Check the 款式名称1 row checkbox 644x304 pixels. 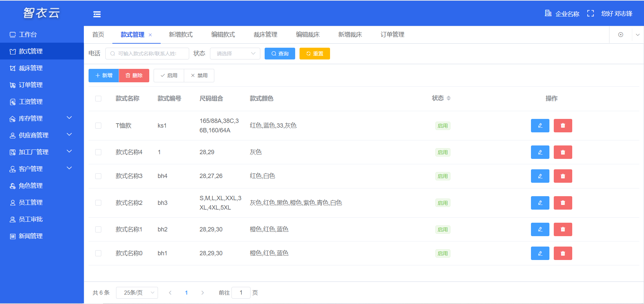(x=98, y=229)
